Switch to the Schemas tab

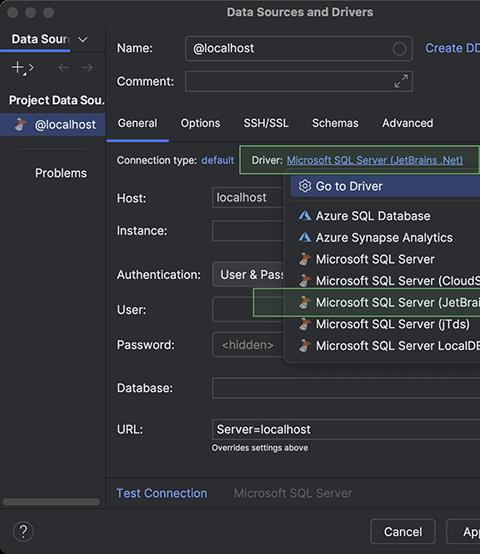click(x=335, y=123)
